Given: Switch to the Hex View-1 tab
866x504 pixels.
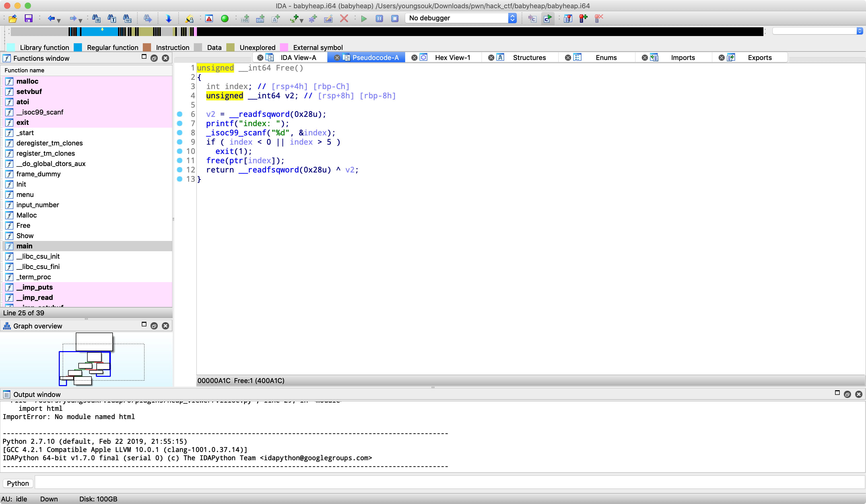Looking at the screenshot, I should tap(452, 58).
